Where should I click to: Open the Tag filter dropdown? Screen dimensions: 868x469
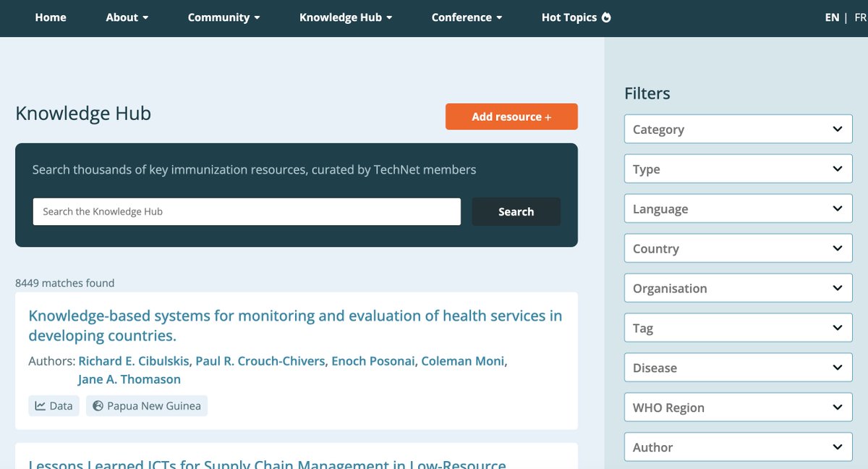[x=739, y=328]
